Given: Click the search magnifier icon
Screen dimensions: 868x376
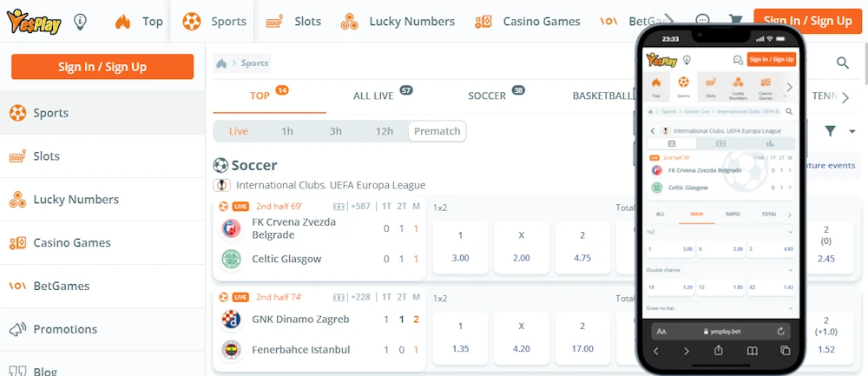Looking at the screenshot, I should click(843, 63).
